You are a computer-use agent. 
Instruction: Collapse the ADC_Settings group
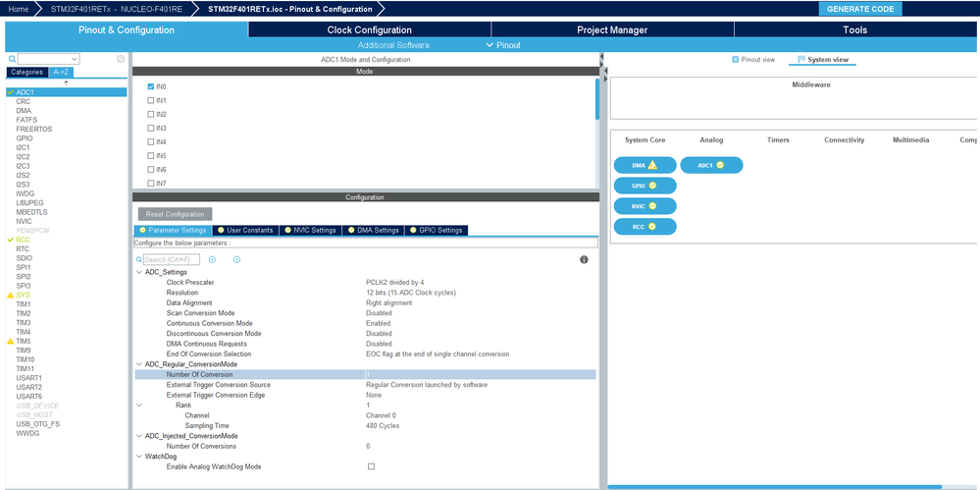click(x=138, y=272)
